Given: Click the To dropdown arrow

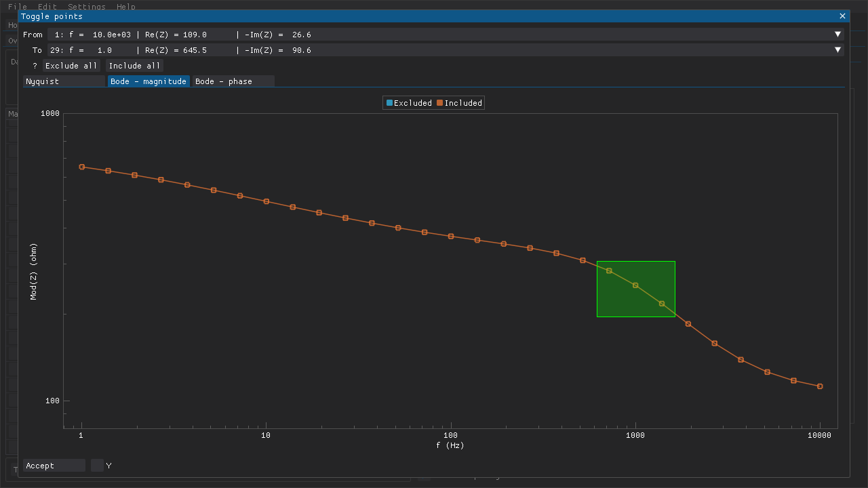Looking at the screenshot, I should (837, 50).
